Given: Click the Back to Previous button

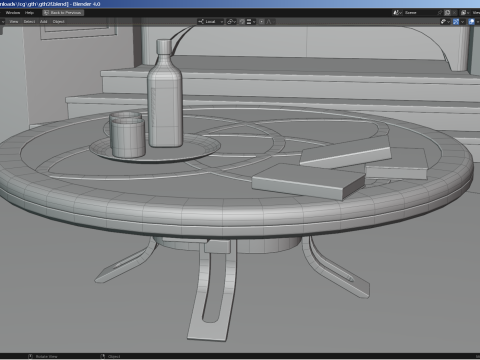Looking at the screenshot, I should (63, 13).
